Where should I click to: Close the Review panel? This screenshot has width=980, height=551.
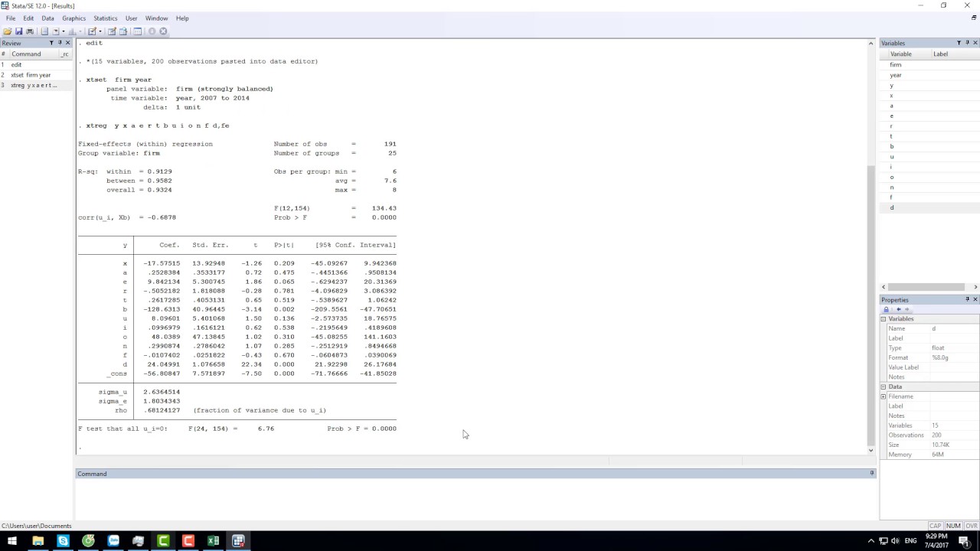67,43
